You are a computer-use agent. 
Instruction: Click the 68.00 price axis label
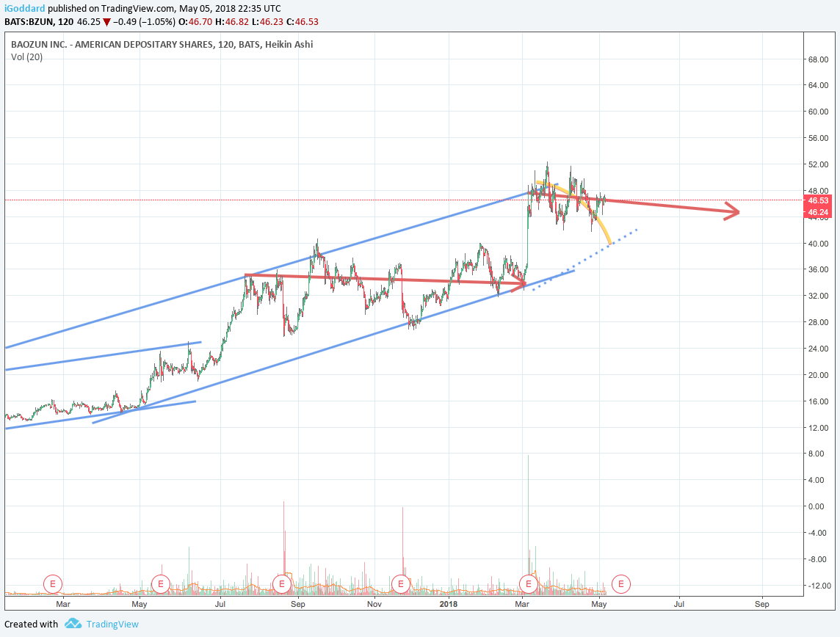(819, 59)
